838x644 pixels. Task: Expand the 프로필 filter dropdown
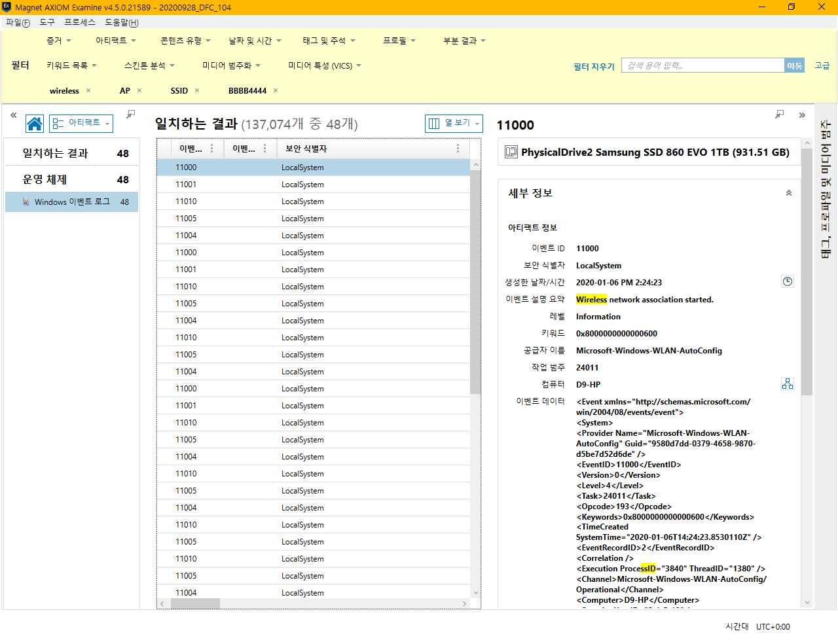coord(399,41)
